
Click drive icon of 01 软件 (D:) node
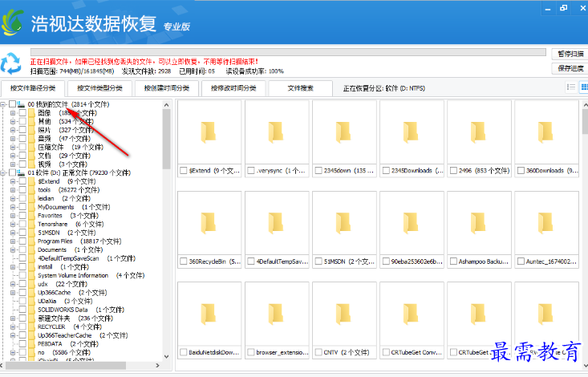[x=21, y=172]
